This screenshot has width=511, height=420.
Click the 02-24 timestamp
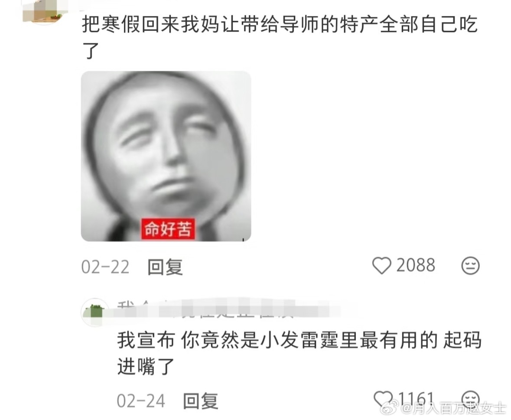141,401
